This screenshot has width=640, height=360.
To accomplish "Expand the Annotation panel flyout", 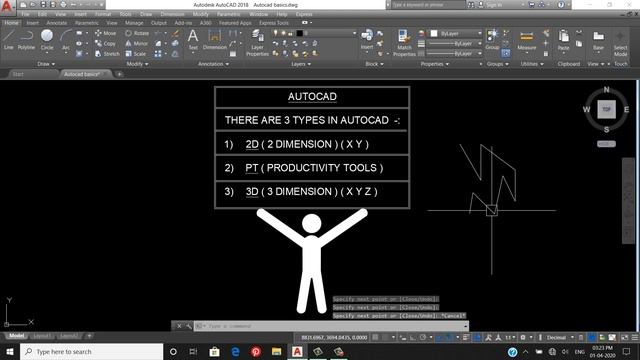I will [213, 64].
